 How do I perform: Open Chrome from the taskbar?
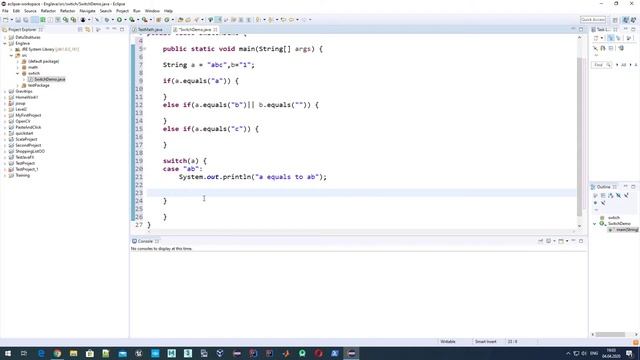tap(57, 353)
